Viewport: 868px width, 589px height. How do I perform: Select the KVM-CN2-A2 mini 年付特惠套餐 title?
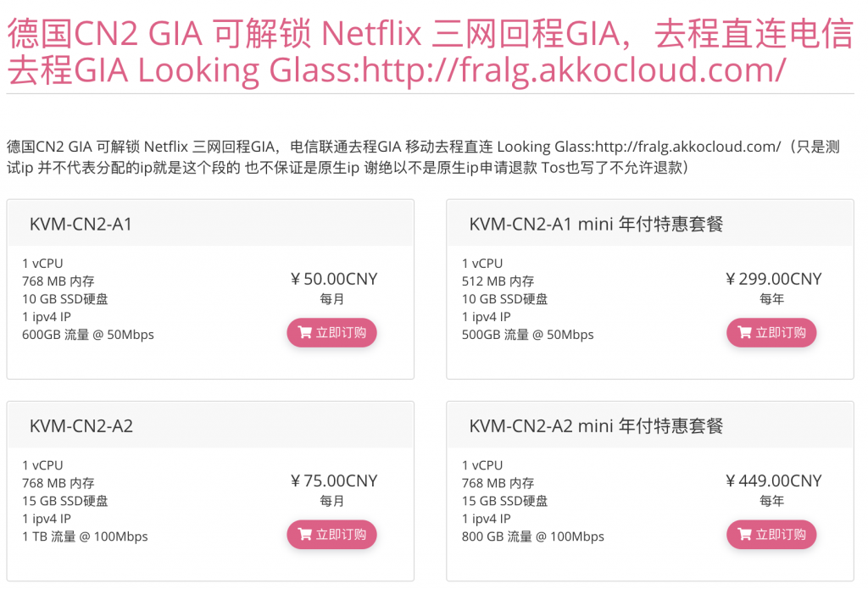tap(596, 426)
